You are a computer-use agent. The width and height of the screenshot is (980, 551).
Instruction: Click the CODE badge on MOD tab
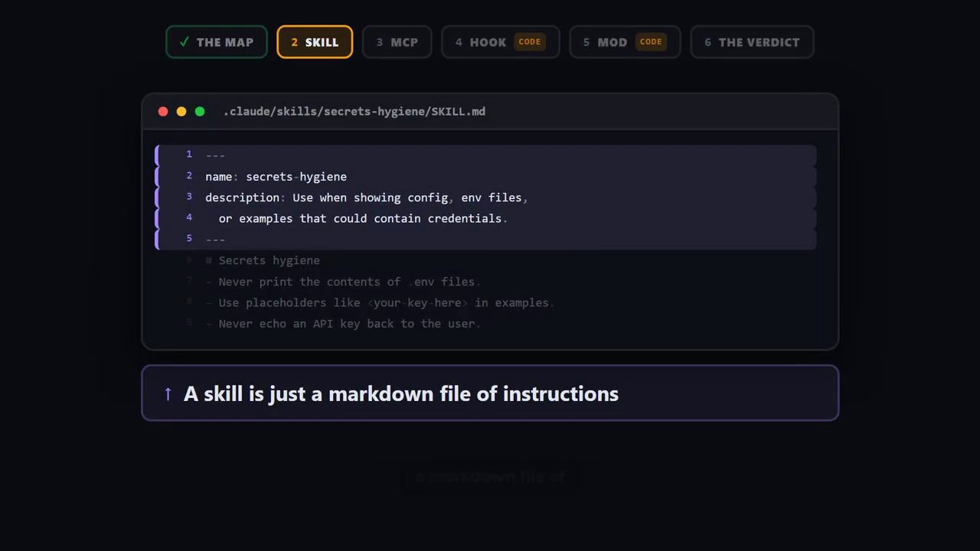click(x=651, y=42)
